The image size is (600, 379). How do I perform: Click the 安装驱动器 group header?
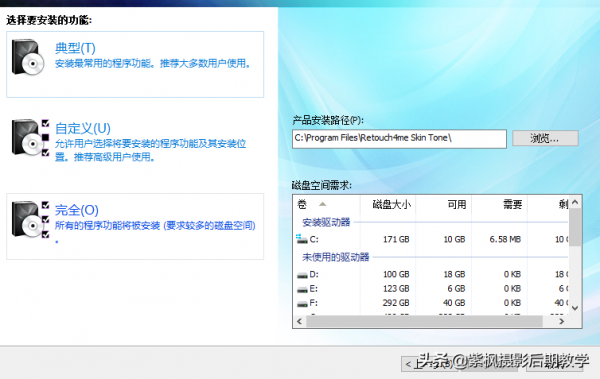pyautogui.click(x=326, y=222)
